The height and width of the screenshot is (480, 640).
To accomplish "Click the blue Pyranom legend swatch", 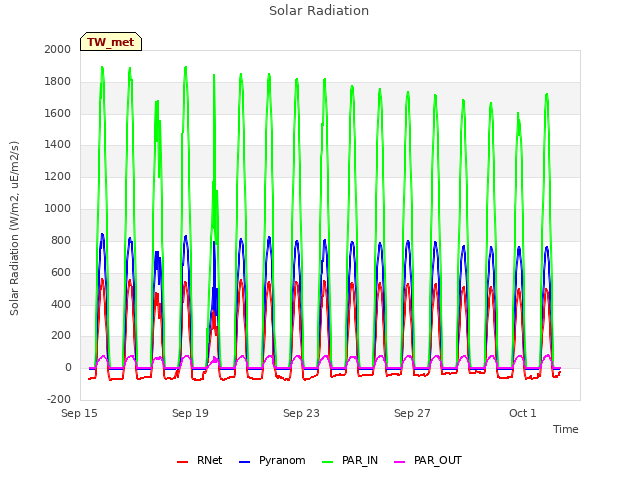I will coord(244,462).
